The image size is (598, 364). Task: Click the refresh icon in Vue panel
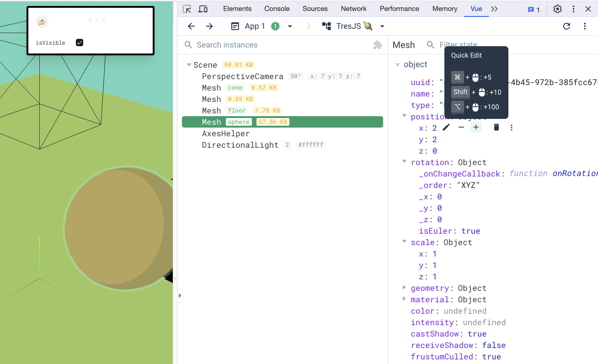566,27
